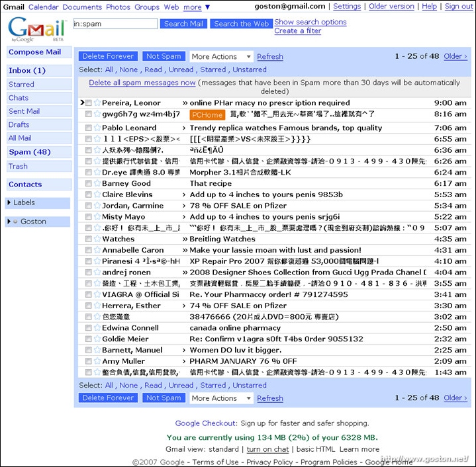Select Unread in top Select row
Viewport: 476px width, 467px height.
[181, 69]
